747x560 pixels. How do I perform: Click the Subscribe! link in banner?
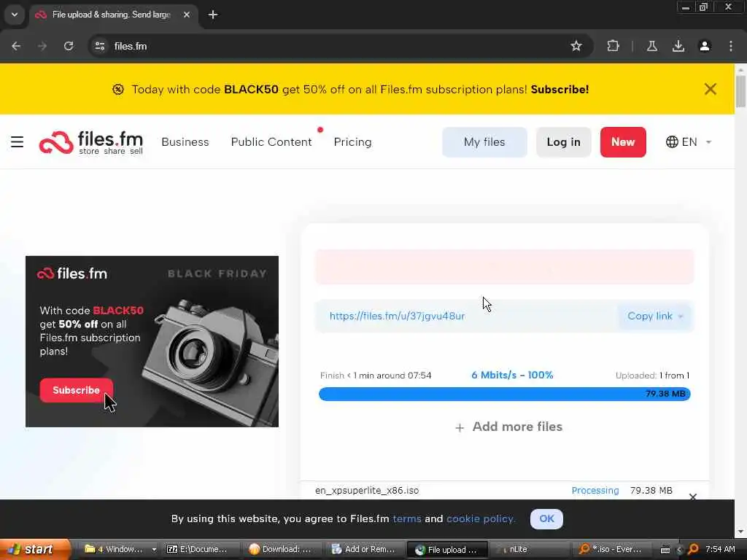(560, 90)
